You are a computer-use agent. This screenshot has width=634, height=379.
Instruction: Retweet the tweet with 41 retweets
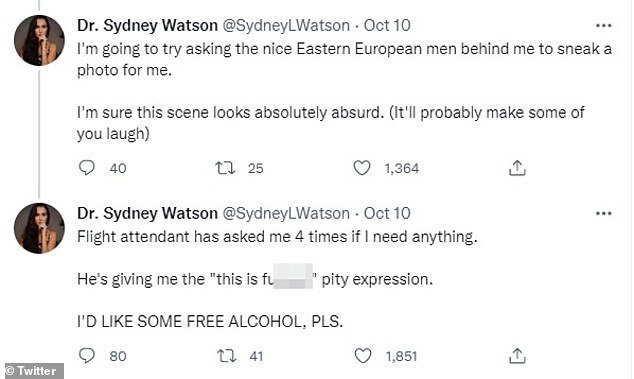226,356
